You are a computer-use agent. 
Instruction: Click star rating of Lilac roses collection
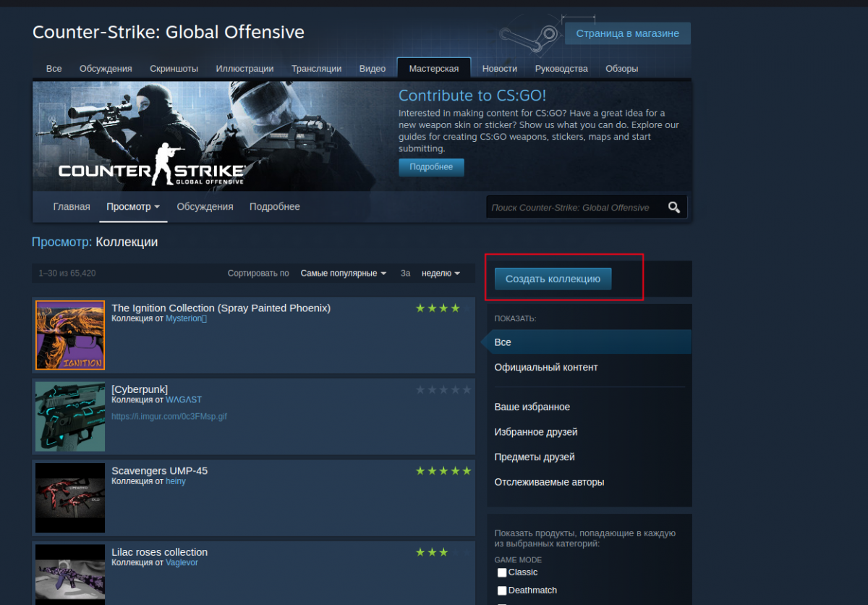pos(443,552)
